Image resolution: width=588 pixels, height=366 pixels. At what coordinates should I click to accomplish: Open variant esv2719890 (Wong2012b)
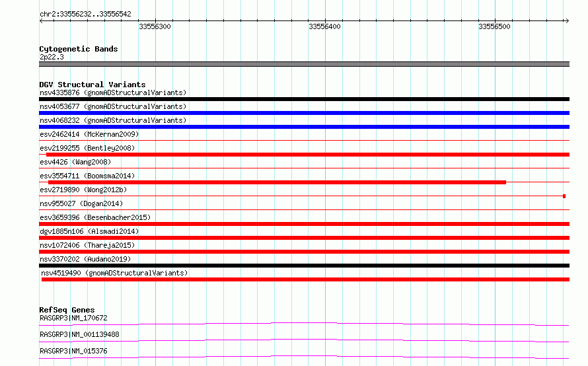point(83,190)
